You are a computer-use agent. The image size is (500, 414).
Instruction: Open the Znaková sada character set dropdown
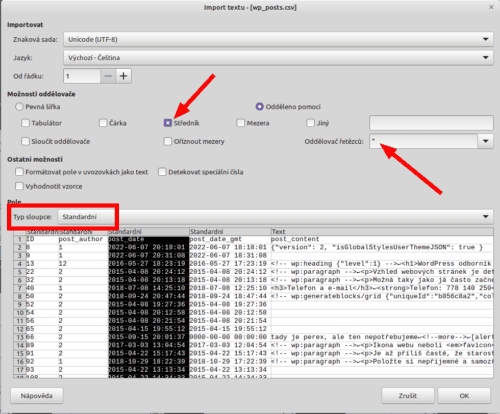coord(278,39)
